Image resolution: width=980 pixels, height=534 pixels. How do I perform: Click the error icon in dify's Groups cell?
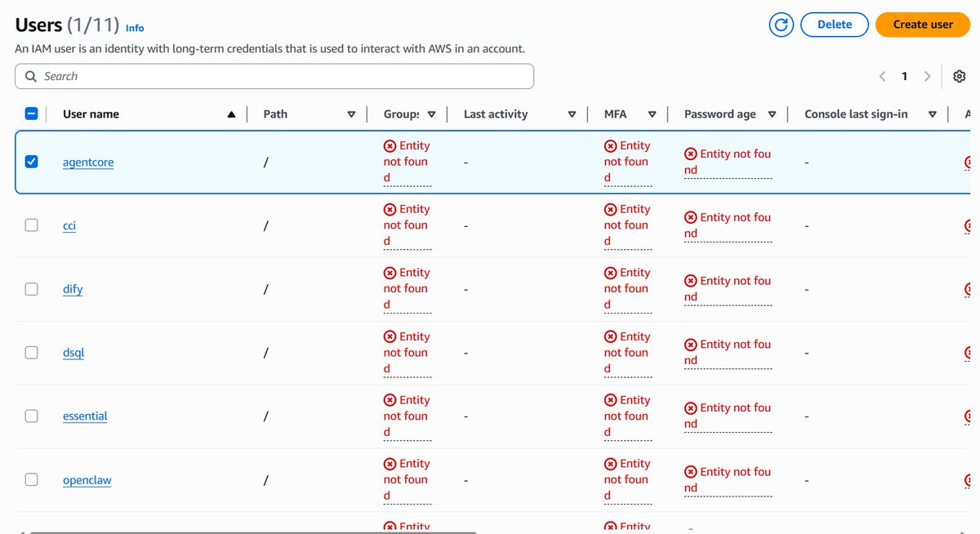click(390, 273)
